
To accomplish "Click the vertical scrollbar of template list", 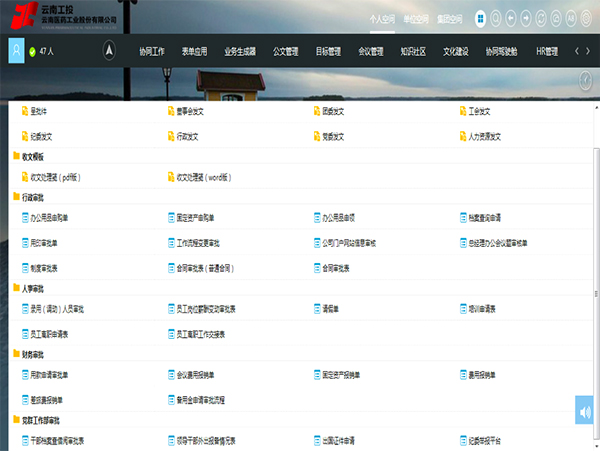I will [596, 293].
